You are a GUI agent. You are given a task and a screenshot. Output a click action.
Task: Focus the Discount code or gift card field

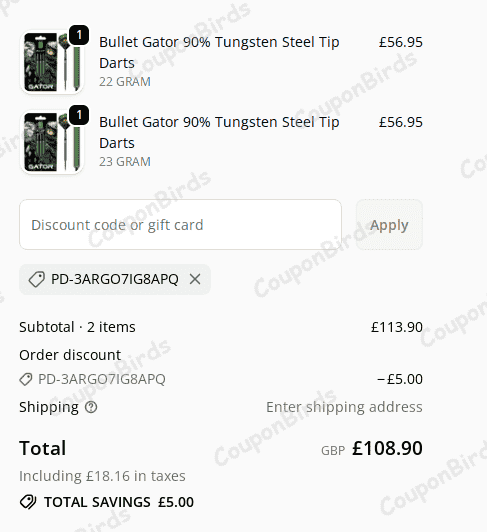click(181, 225)
